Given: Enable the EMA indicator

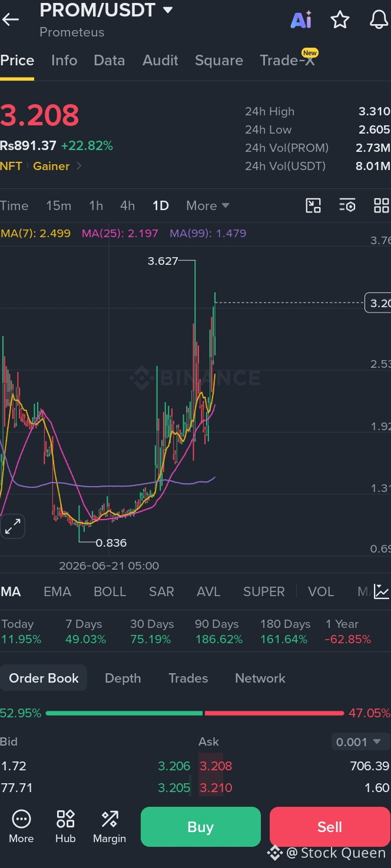Looking at the screenshot, I should 57,591.
